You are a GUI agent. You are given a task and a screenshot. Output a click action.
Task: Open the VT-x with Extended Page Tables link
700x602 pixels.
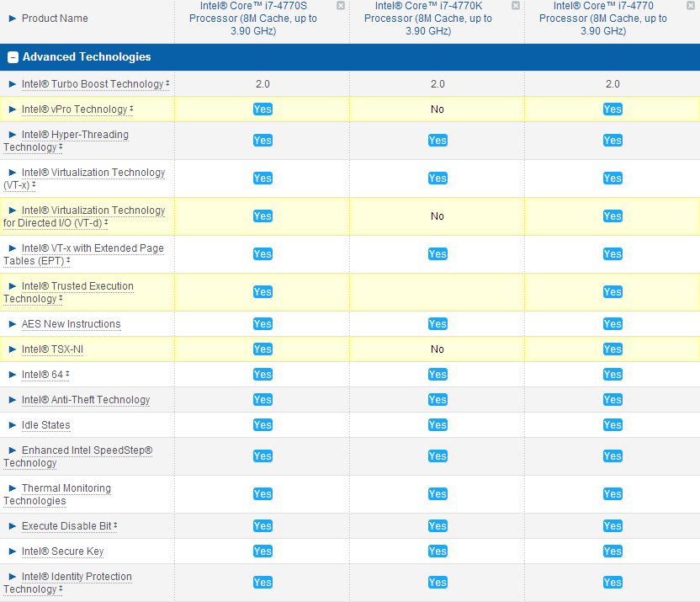84,254
